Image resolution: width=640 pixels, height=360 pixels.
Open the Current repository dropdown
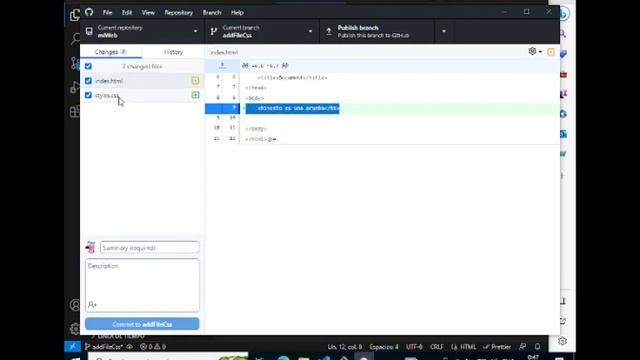point(142,31)
